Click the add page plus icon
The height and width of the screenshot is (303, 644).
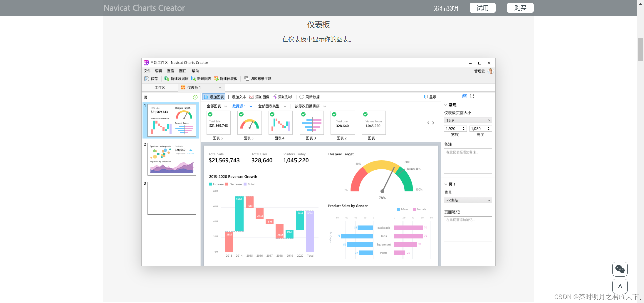pos(195,97)
